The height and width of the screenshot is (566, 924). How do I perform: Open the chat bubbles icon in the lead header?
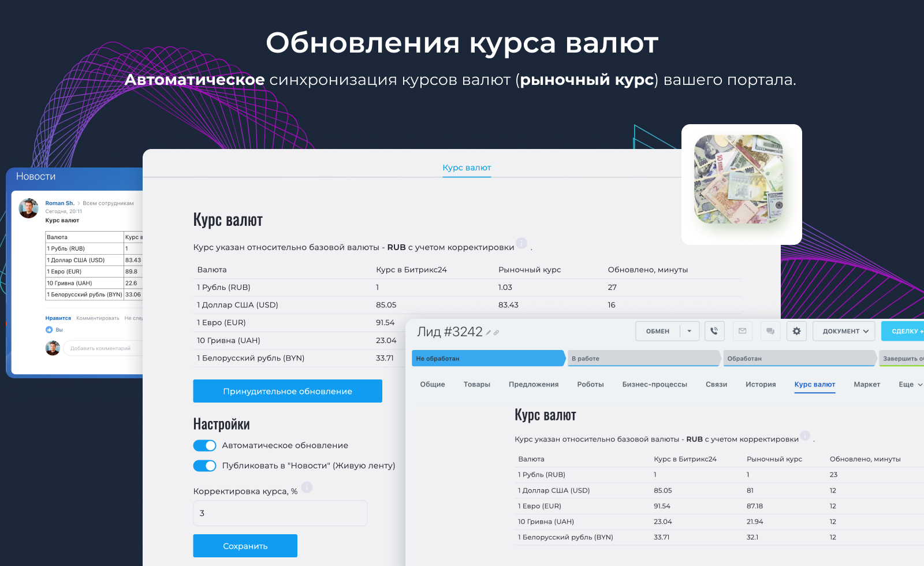770,331
